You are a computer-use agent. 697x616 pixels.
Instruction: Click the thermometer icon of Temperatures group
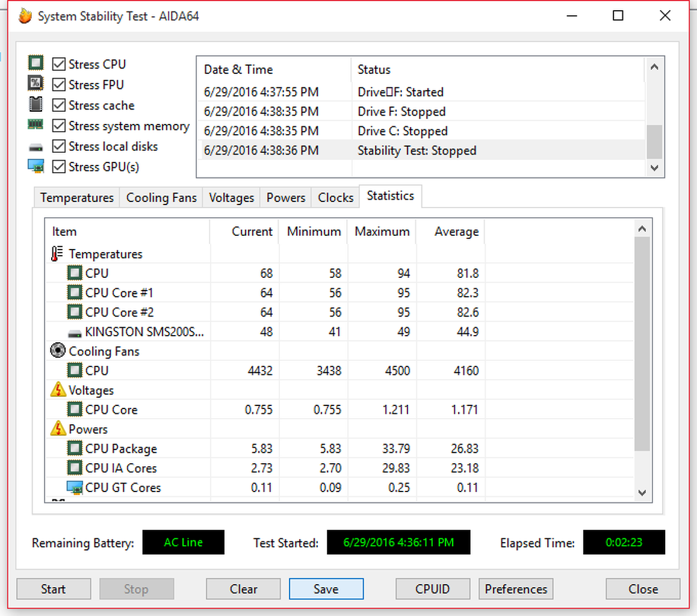(57, 254)
